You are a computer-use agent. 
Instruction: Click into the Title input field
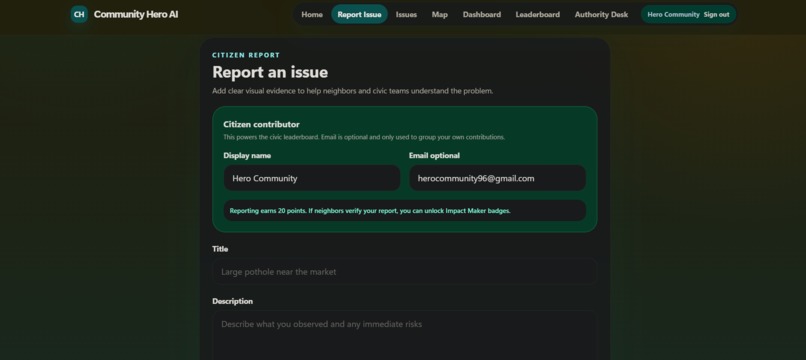pos(405,272)
